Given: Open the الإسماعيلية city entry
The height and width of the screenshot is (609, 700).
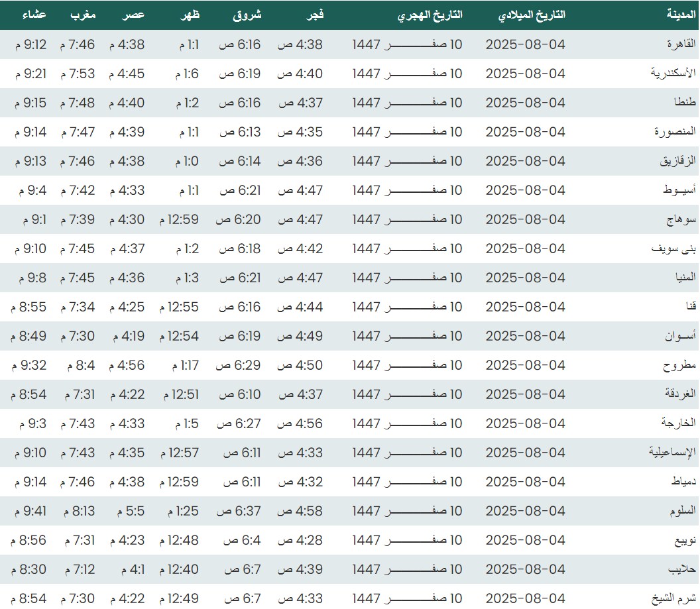Looking at the screenshot, I should (x=672, y=453).
